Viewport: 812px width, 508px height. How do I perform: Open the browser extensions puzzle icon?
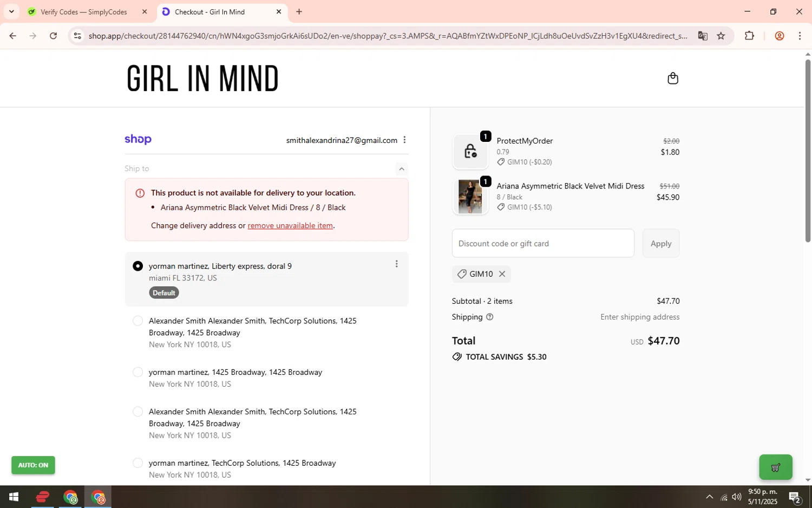[749, 36]
